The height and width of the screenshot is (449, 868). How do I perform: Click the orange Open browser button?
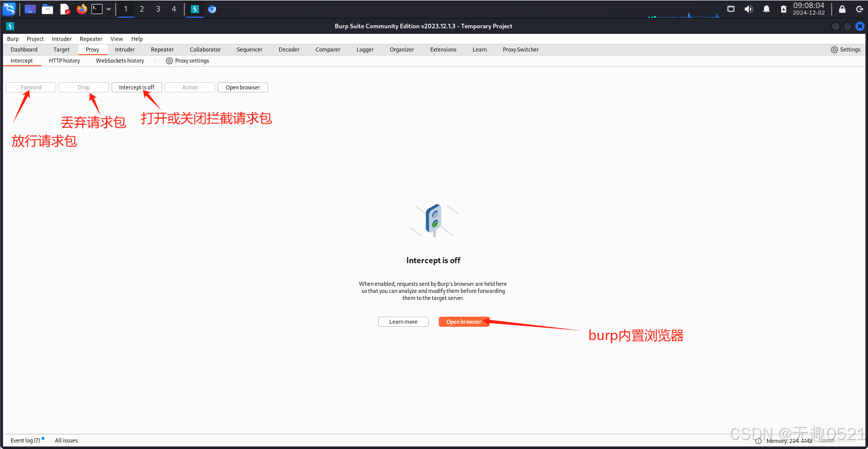tap(464, 322)
